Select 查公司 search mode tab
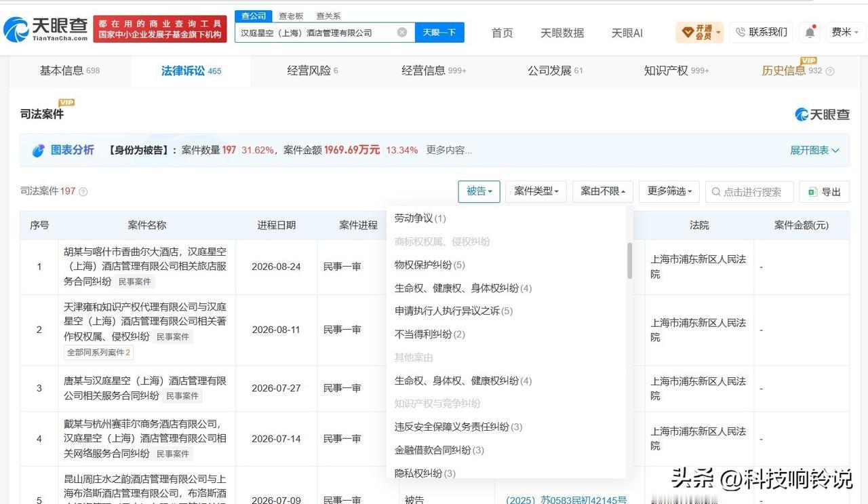Viewport: 868px width, 504px height. point(254,16)
